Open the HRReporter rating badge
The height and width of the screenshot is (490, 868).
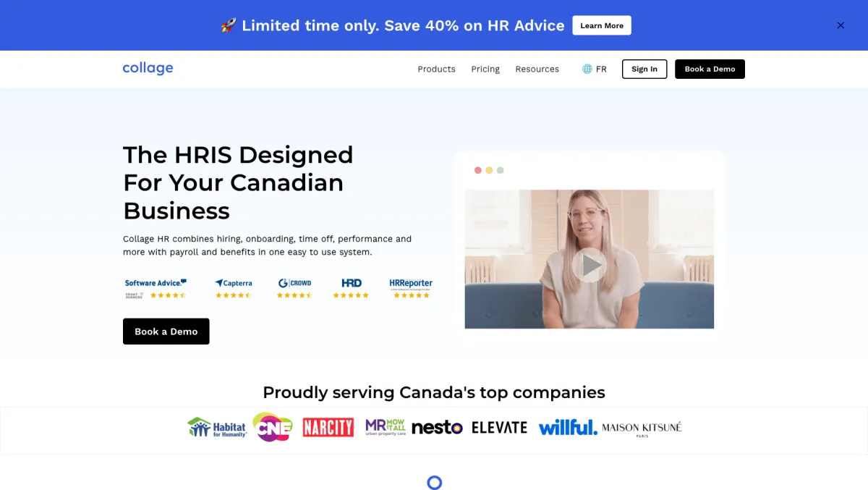tap(411, 288)
